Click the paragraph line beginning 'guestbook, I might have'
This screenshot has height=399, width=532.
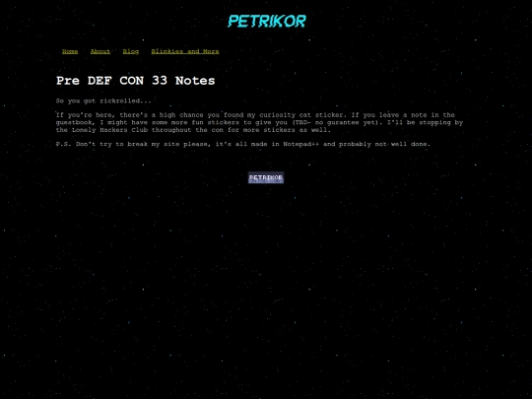click(x=259, y=122)
